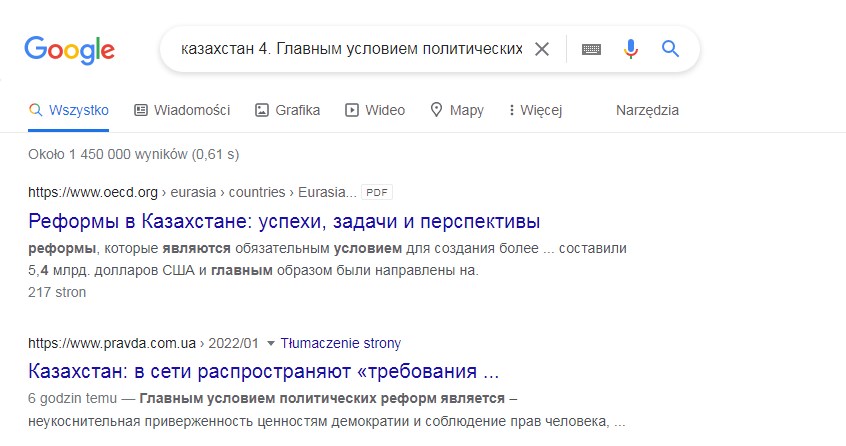The image size is (846, 446).
Task: Expand the arrow next to the pravda.com.ua URL
Action: pos(271,344)
